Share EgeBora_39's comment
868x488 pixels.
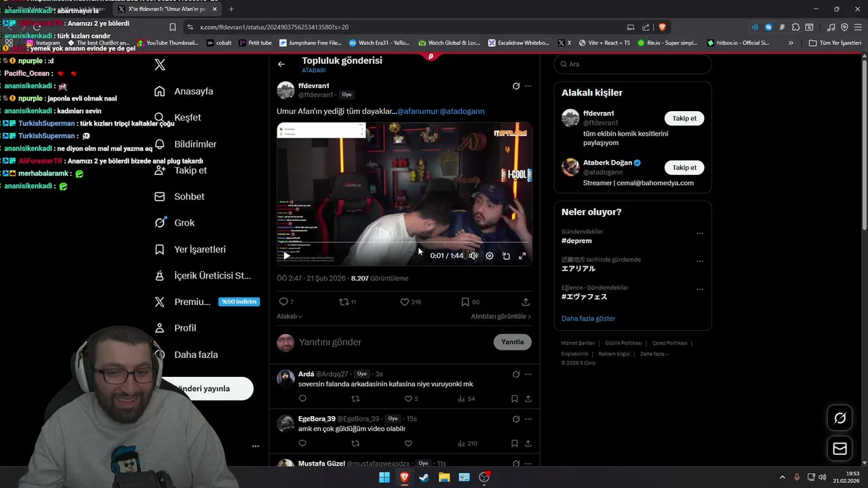pos(528,443)
